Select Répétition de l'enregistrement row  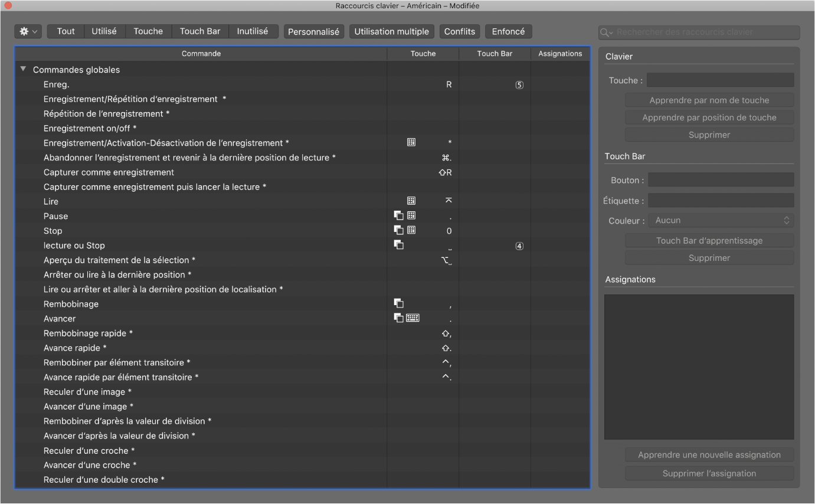[302, 114]
